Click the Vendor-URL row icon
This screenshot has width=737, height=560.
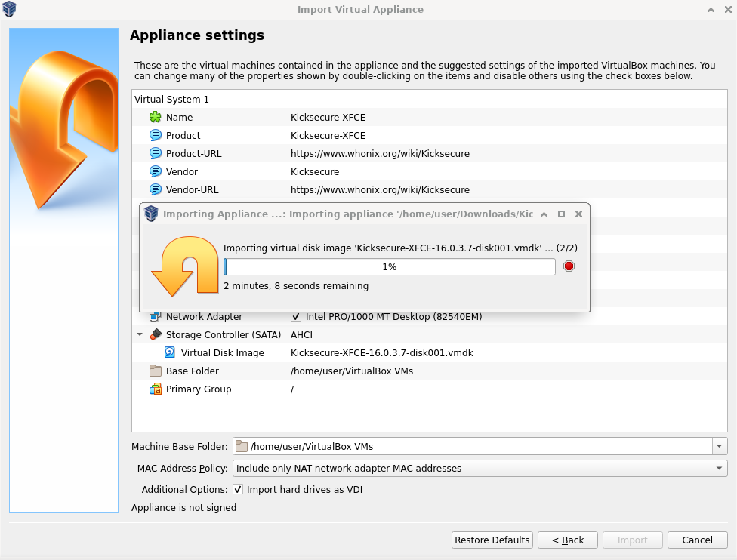click(x=155, y=189)
